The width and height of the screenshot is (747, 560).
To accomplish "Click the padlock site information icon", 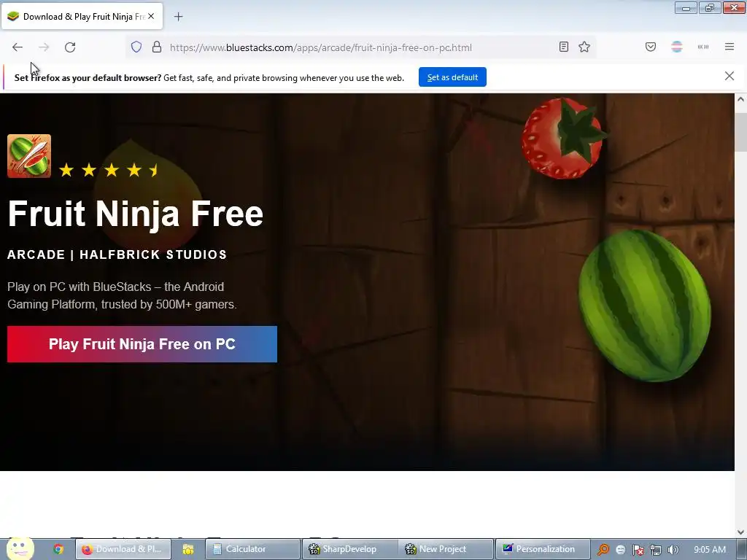I will point(157,47).
